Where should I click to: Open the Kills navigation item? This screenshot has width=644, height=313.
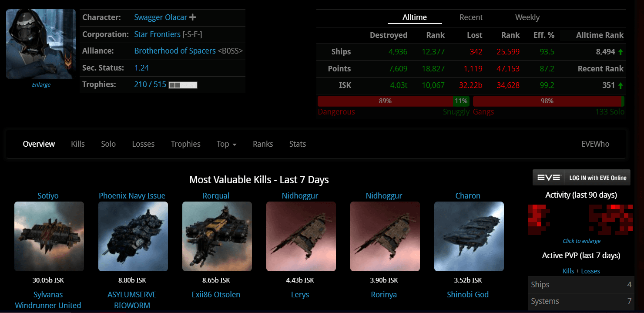tap(78, 144)
